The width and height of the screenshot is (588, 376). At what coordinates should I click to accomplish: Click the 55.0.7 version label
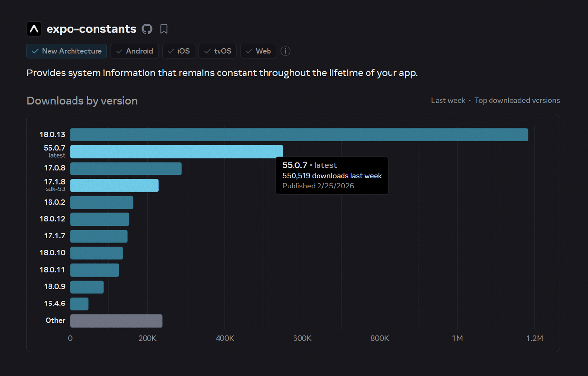(54, 148)
